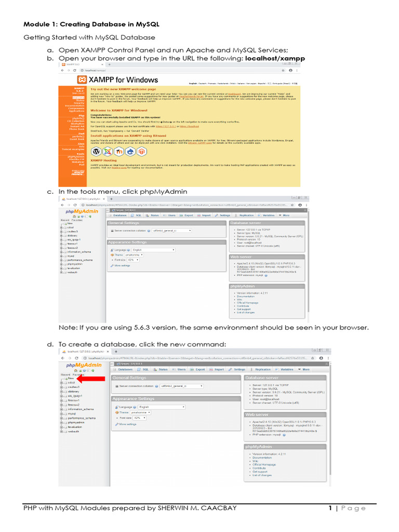Click help icon beside Language in step c

[x=129, y=250]
